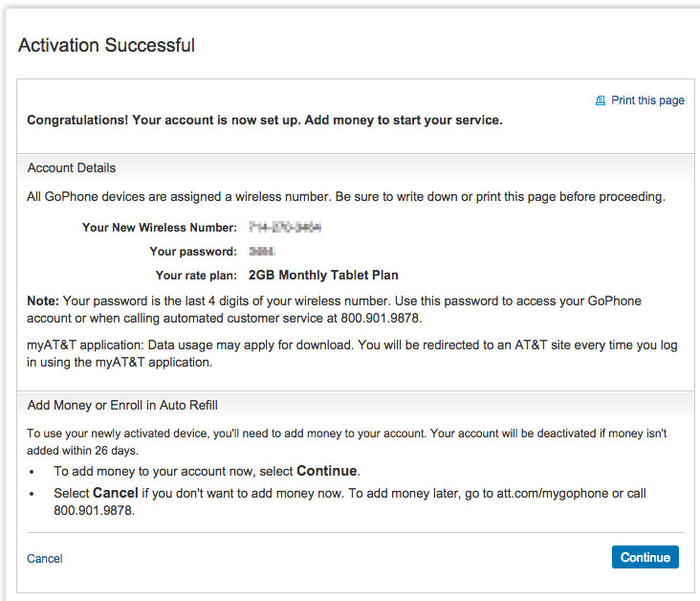Click the myAT&T application paragraph
The image size is (700, 601).
(x=352, y=353)
